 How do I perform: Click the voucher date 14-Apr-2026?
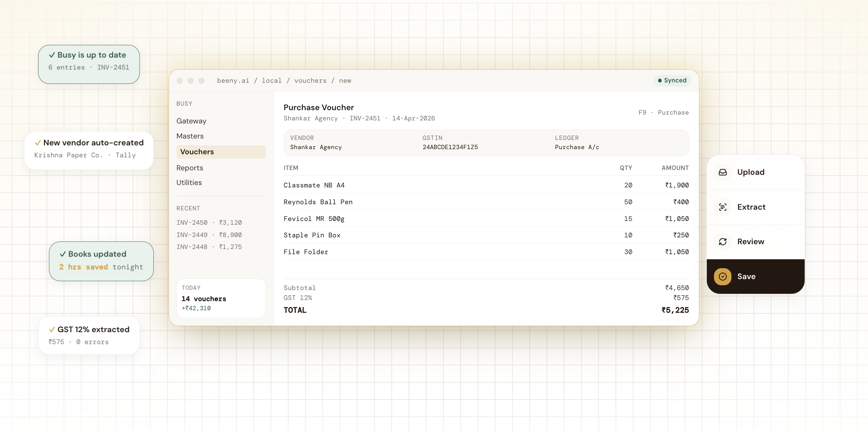(413, 118)
